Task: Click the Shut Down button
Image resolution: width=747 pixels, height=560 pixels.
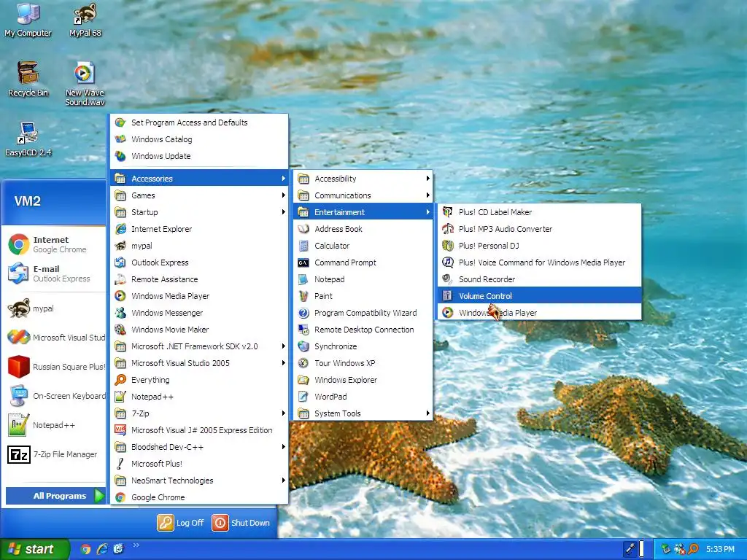Action: point(241,522)
